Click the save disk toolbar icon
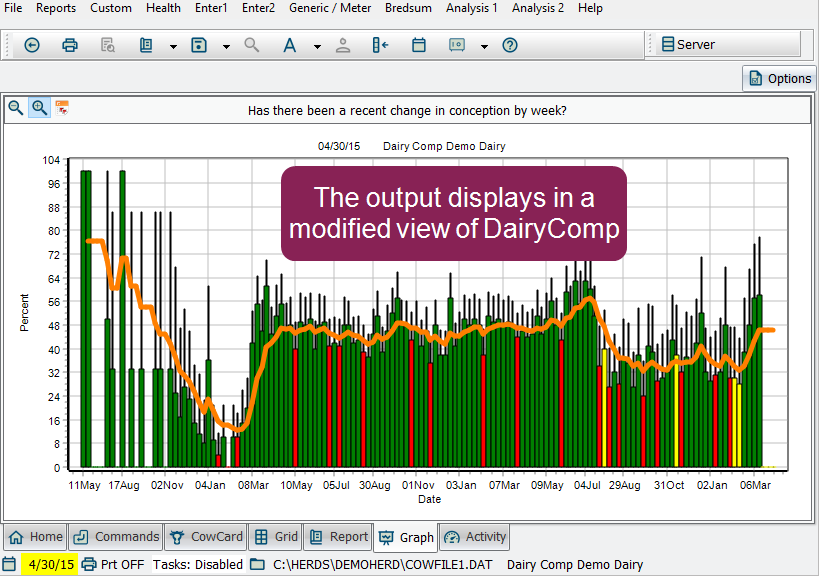This screenshot has height=576, width=819. 199,45
